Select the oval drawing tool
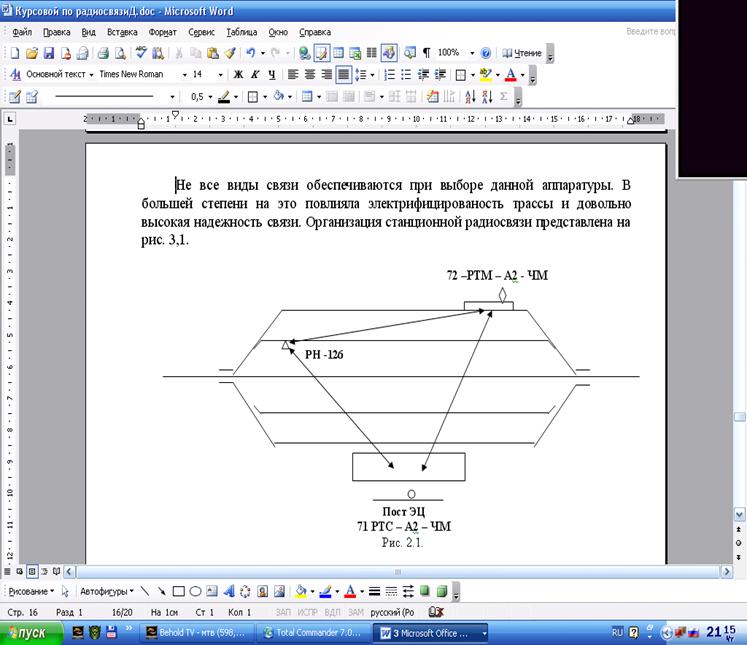Viewport: 747px width, 645px height. tap(196, 591)
